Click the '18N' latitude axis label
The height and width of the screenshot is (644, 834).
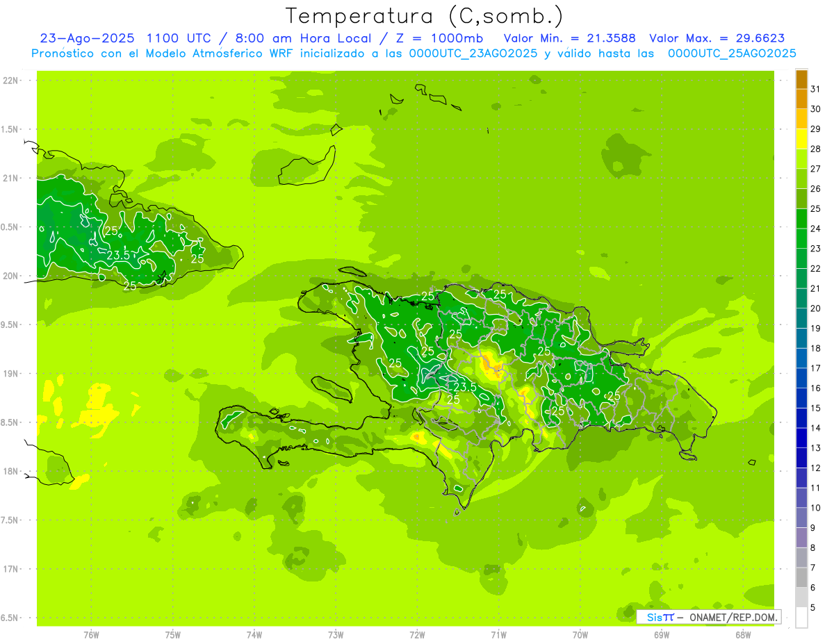click(11, 471)
